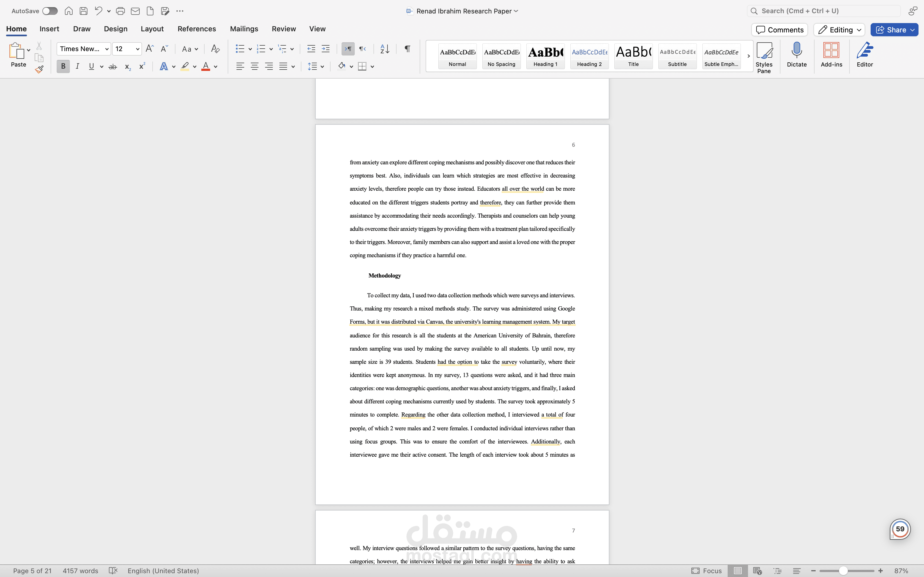Open the Comments panel
This screenshot has height=577, width=924.
[x=779, y=29]
